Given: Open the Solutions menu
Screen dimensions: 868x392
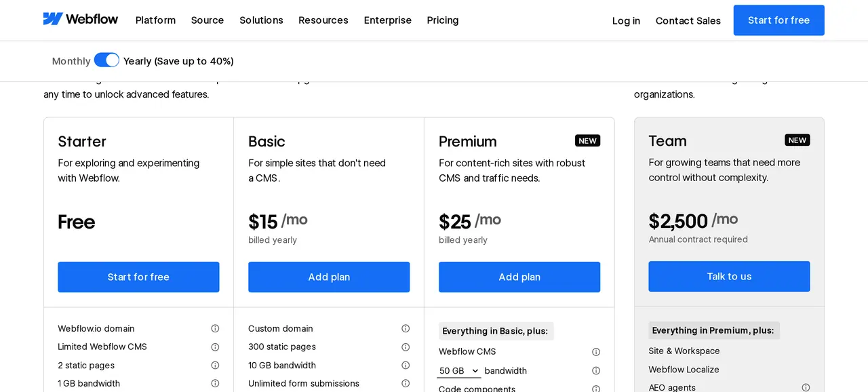Looking at the screenshot, I should coord(261,20).
